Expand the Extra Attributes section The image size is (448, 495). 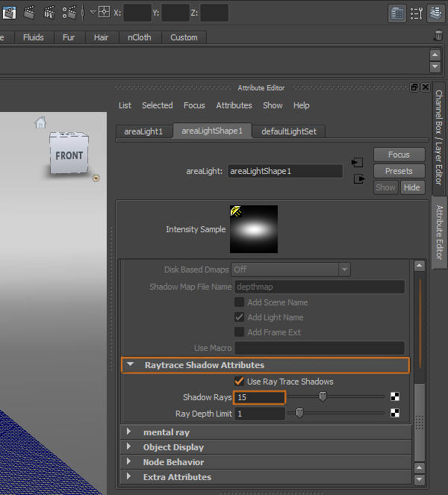click(128, 477)
